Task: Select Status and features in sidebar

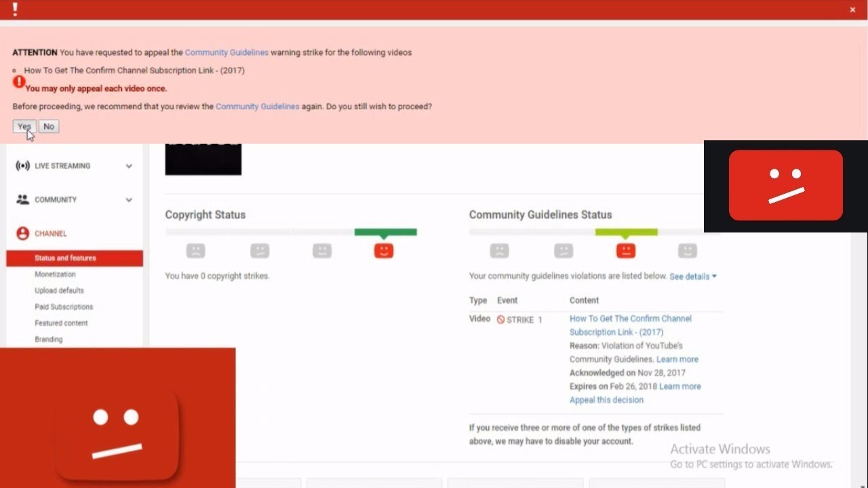Action: 75,258
